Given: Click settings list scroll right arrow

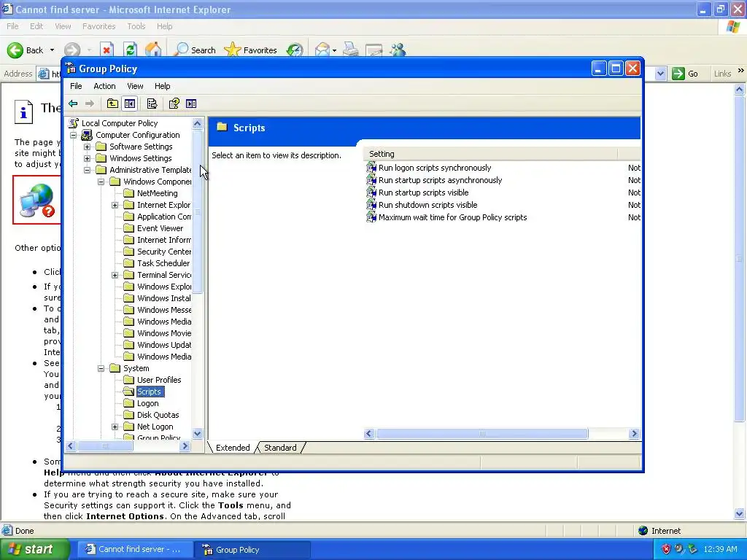Looking at the screenshot, I should 634,433.
